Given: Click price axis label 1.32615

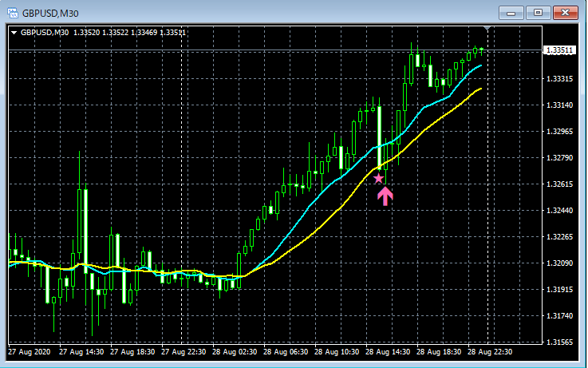Looking at the screenshot, I should click(x=559, y=184).
